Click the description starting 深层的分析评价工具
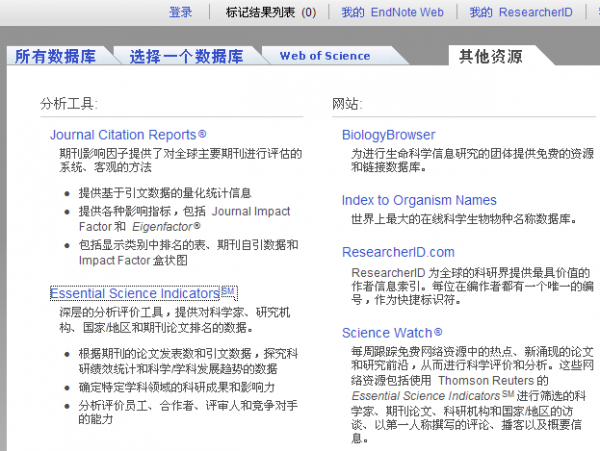Screen dimensions: 600x451 tap(174, 320)
